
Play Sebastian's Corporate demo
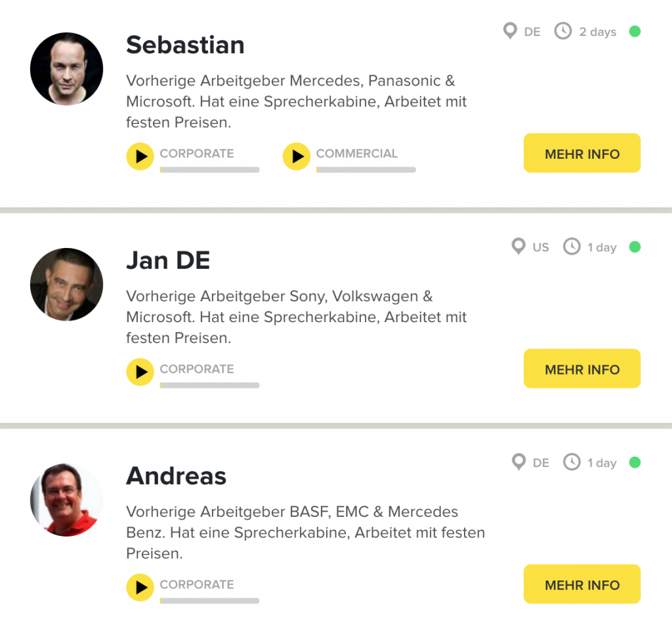[140, 156]
